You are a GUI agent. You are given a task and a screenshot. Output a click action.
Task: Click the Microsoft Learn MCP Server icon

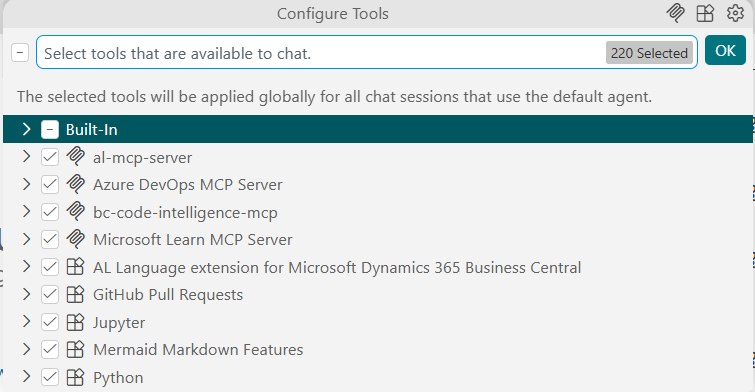tap(75, 239)
